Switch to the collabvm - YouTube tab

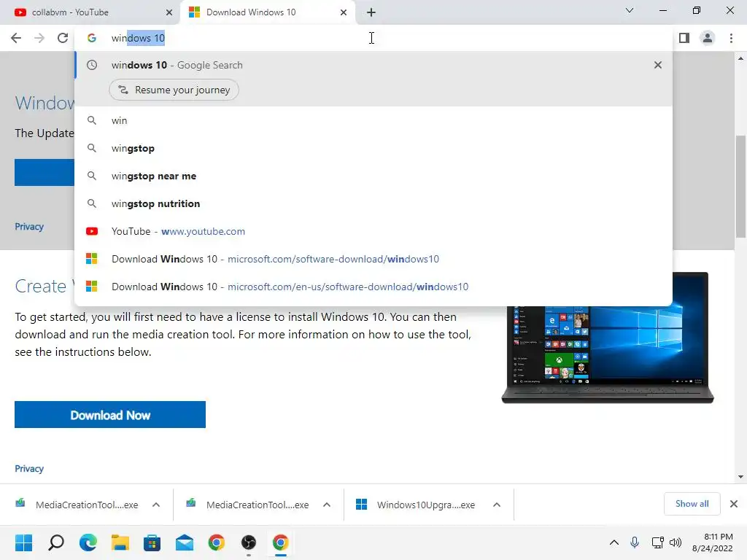tap(90, 12)
